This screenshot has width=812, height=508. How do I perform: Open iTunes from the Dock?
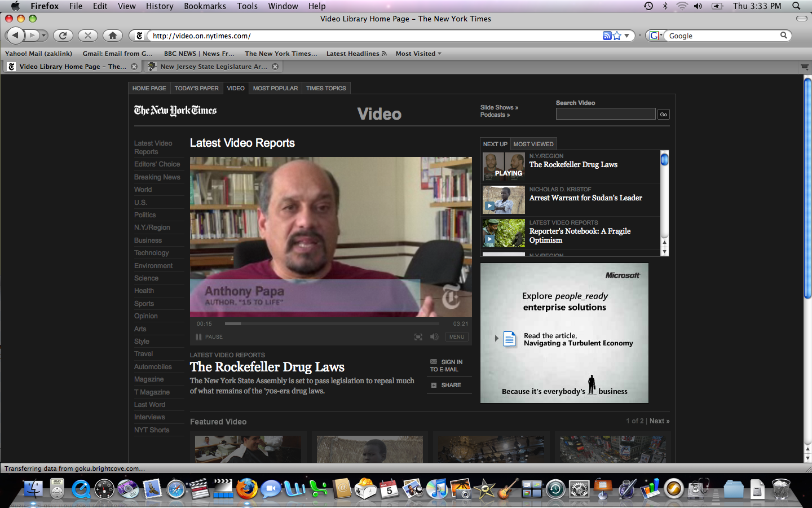click(436, 489)
